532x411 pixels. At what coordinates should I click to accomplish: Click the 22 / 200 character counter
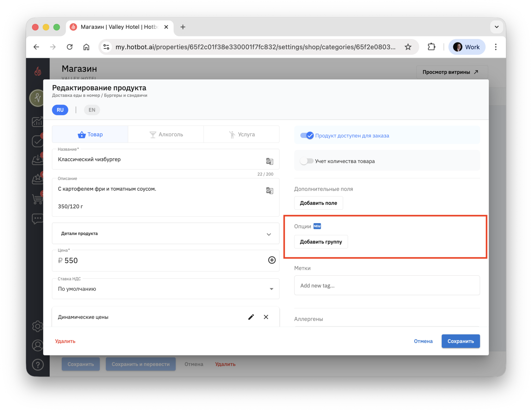[x=265, y=174]
